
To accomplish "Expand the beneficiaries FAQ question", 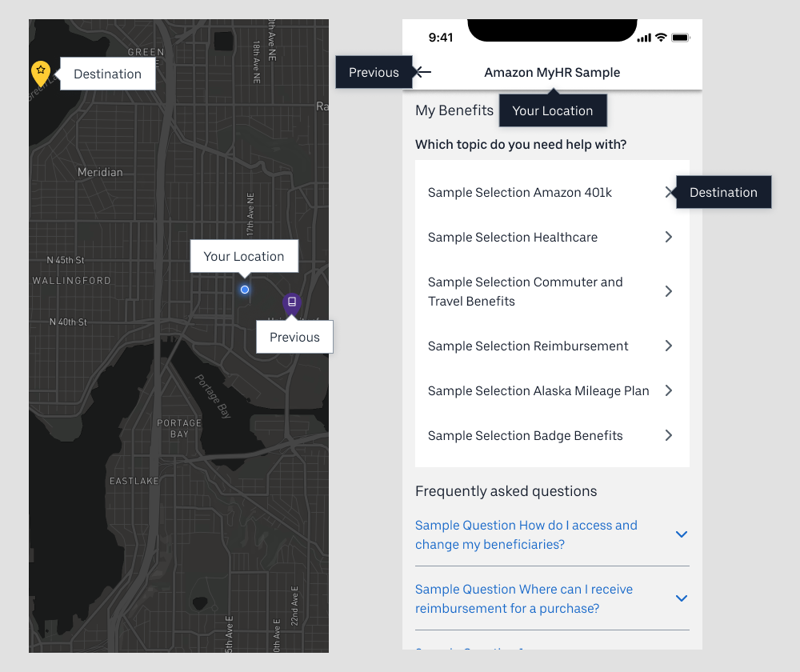I will pos(682,534).
